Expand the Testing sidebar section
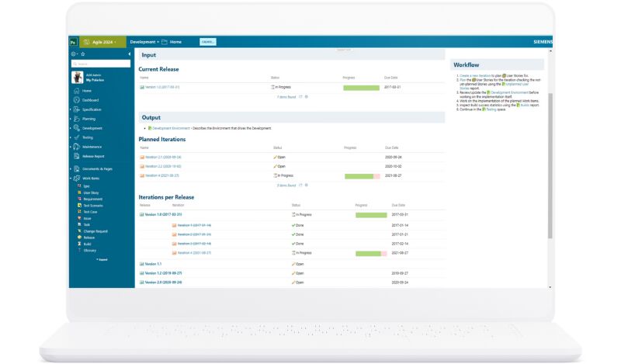Screen dimensions: 621x364 pyautogui.click(x=71, y=137)
